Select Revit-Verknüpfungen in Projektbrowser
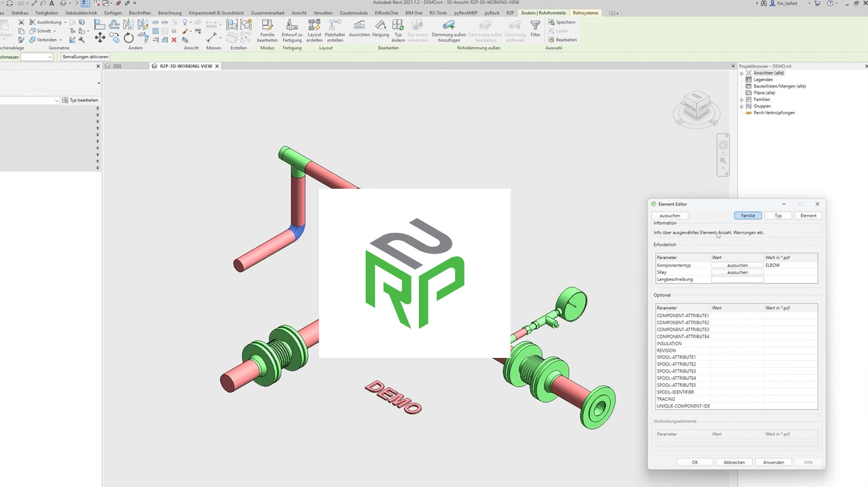The height and width of the screenshot is (487, 868). coord(774,113)
